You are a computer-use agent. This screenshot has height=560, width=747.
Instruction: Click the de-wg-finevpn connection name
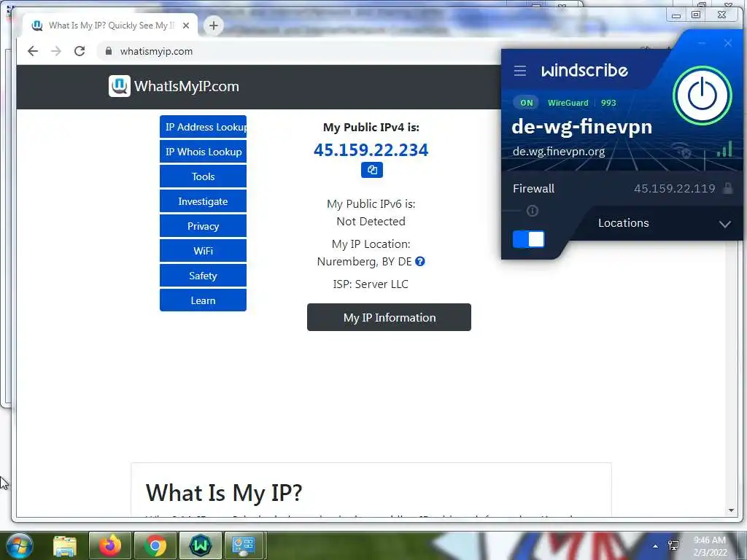[x=581, y=127]
